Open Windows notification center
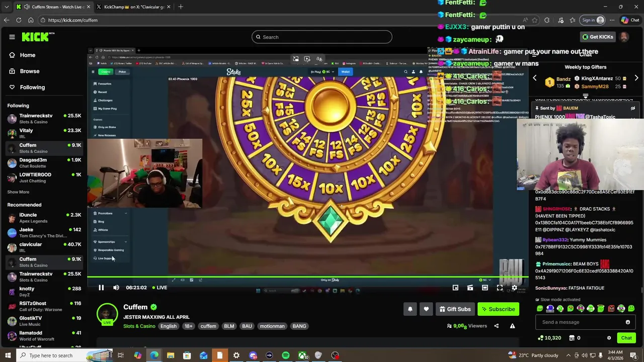 click(633, 355)
